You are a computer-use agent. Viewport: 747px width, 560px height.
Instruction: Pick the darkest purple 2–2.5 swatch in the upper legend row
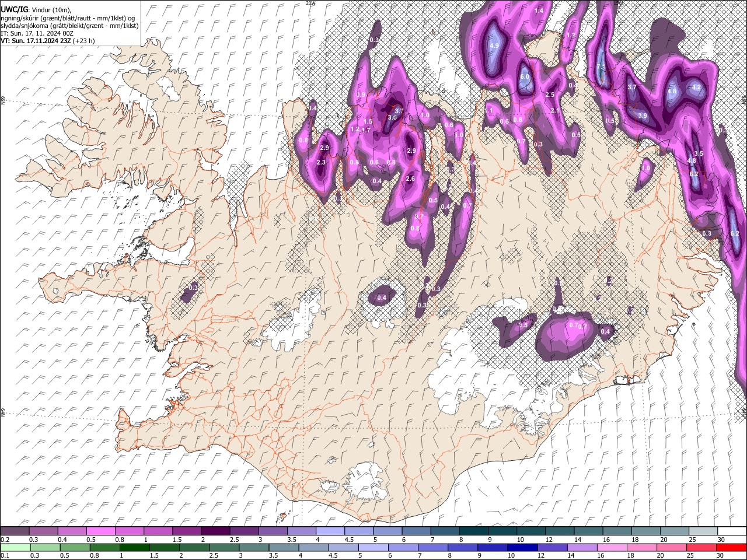pos(215,531)
